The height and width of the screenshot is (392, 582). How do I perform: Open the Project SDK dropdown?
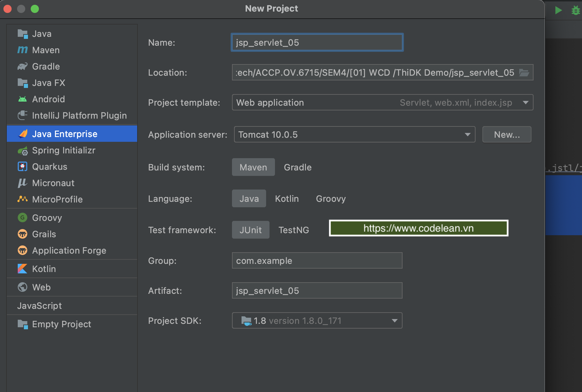click(394, 320)
